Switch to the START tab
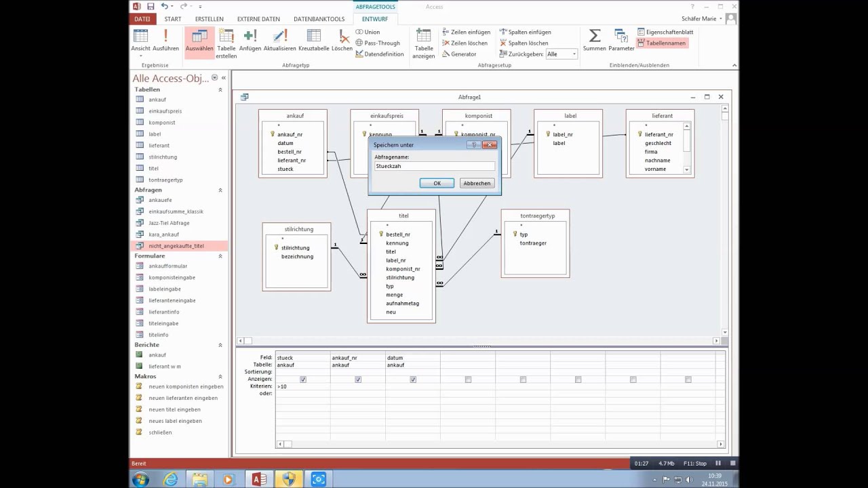The height and width of the screenshot is (488, 868). point(173,19)
